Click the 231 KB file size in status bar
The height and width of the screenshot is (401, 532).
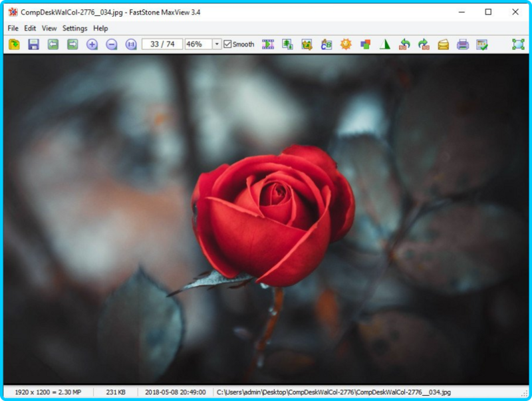click(116, 392)
